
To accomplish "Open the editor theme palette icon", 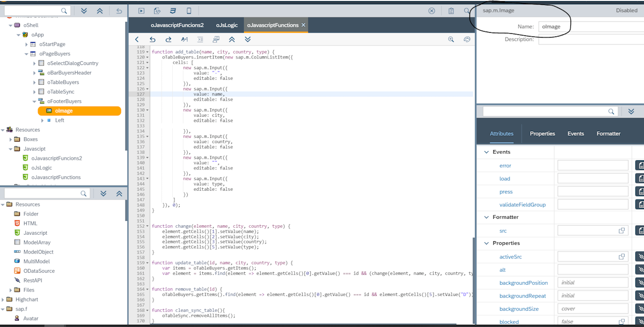I will coord(467,39).
